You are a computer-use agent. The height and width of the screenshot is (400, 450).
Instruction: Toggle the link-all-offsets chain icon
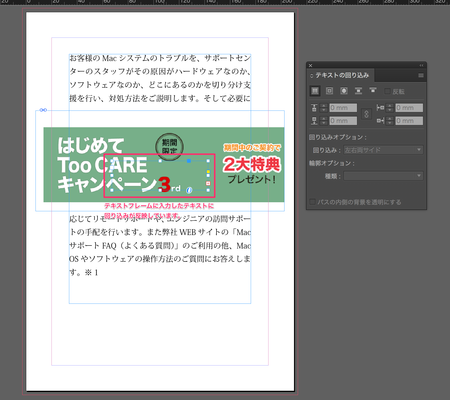[366, 114]
